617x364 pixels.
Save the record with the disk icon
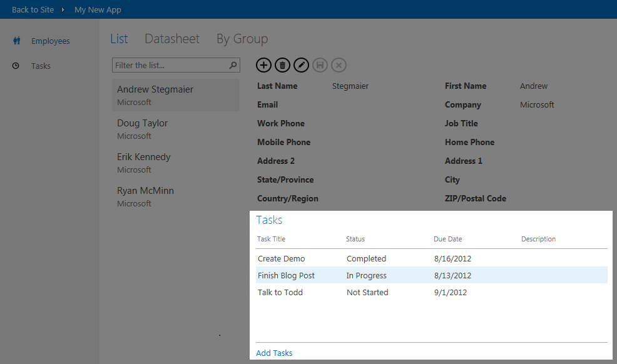click(320, 65)
